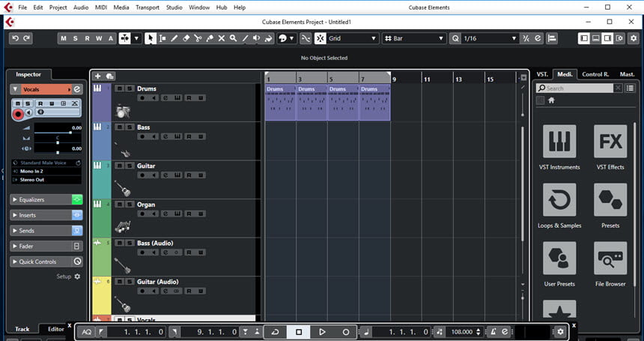Click the Play transport button
Viewport: 644px width, 341px height.
[322, 332]
